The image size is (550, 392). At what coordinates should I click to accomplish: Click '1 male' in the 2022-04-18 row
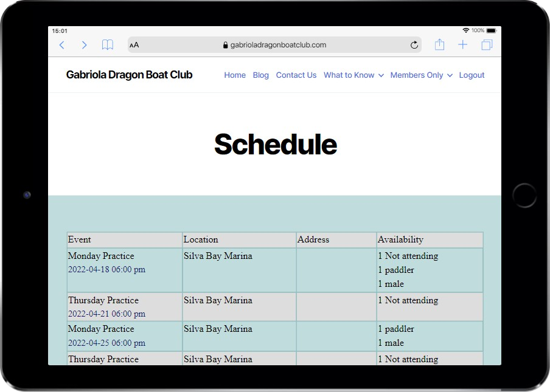(x=391, y=284)
